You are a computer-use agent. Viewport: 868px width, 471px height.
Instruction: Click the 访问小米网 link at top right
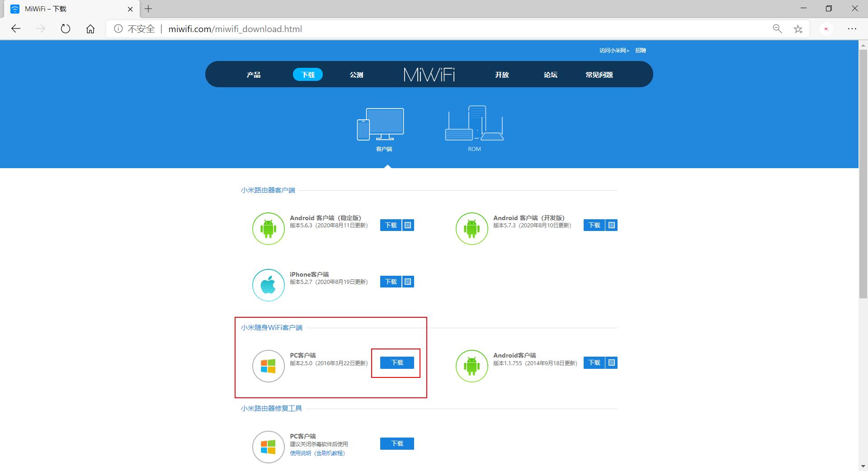pyautogui.click(x=613, y=50)
